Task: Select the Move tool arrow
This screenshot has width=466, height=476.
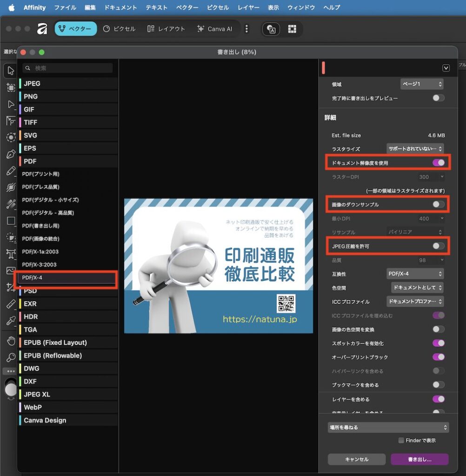Action: point(10,71)
